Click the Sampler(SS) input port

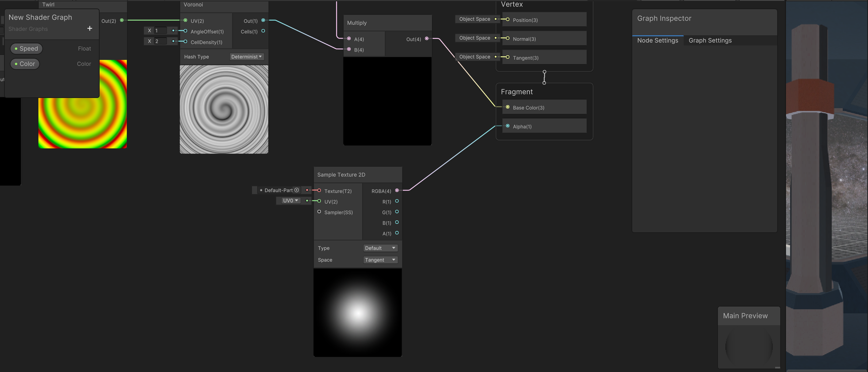[319, 212]
